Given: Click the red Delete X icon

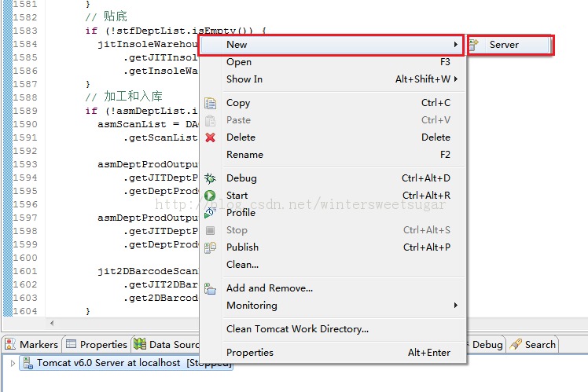Looking at the screenshot, I should (x=210, y=137).
